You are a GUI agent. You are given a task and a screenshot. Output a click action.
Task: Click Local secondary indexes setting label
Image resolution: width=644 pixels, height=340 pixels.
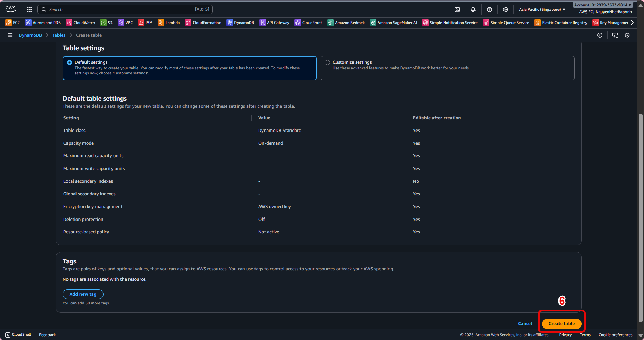tap(88, 181)
